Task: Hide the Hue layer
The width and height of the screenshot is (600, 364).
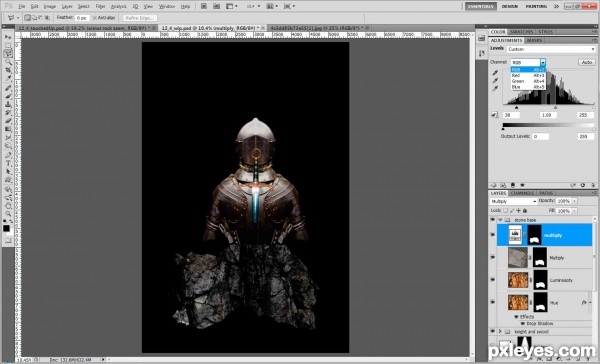Action: click(492, 302)
